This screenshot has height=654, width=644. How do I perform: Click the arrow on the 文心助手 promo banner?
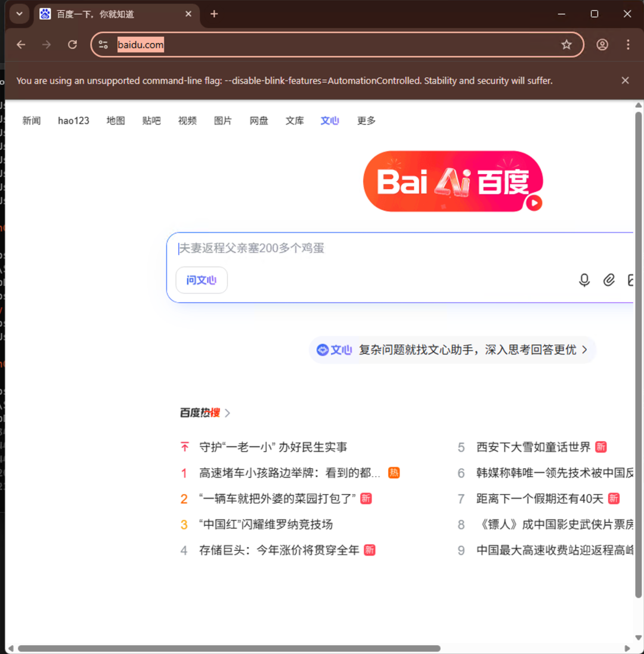coord(584,350)
